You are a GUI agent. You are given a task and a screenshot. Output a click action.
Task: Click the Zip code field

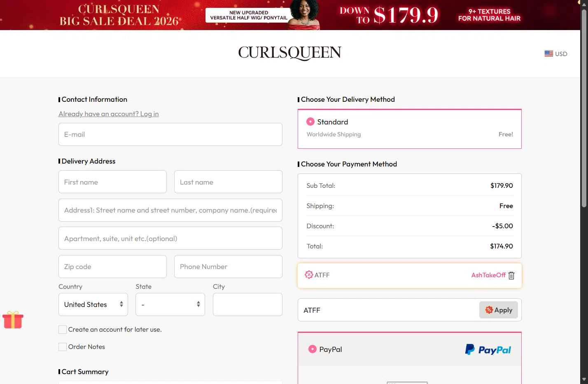(x=112, y=267)
